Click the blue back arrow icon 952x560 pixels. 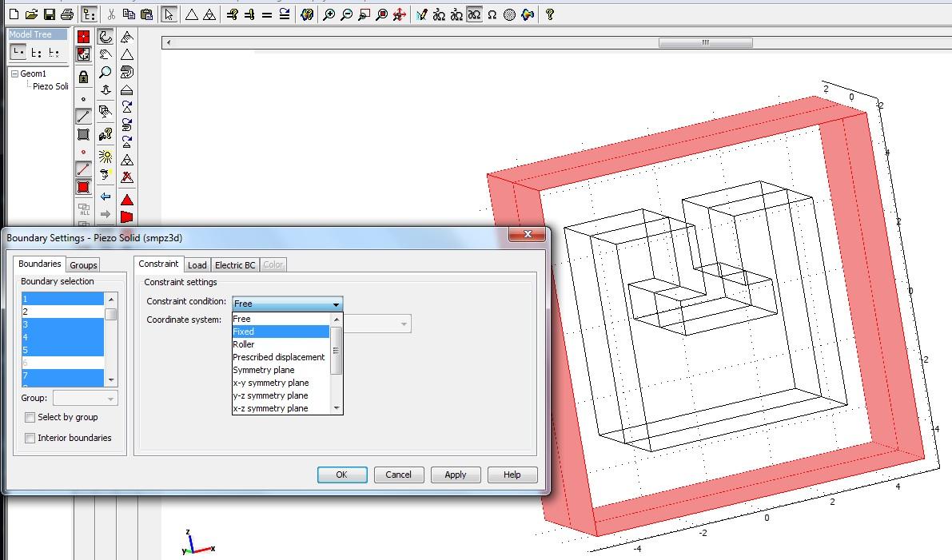pyautogui.click(x=106, y=197)
